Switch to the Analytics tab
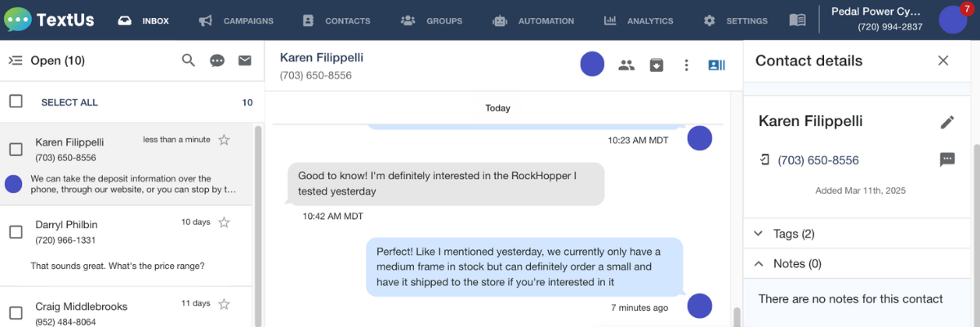 coord(639,20)
